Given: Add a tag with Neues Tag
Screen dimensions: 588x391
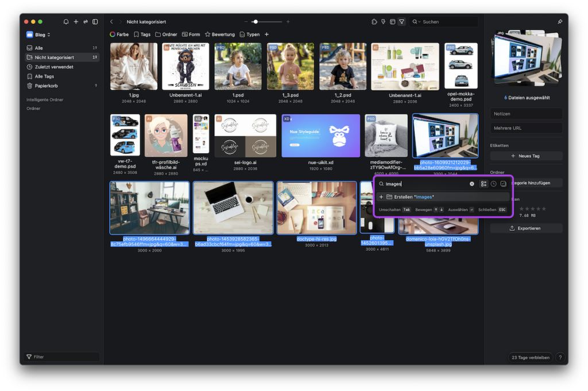Looking at the screenshot, I should [x=526, y=156].
